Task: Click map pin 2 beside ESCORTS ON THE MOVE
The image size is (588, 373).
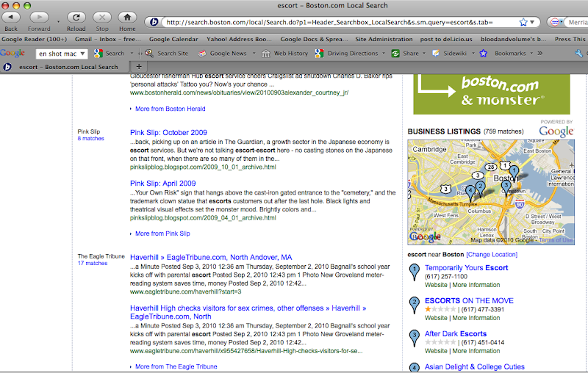Action: pyautogui.click(x=414, y=305)
